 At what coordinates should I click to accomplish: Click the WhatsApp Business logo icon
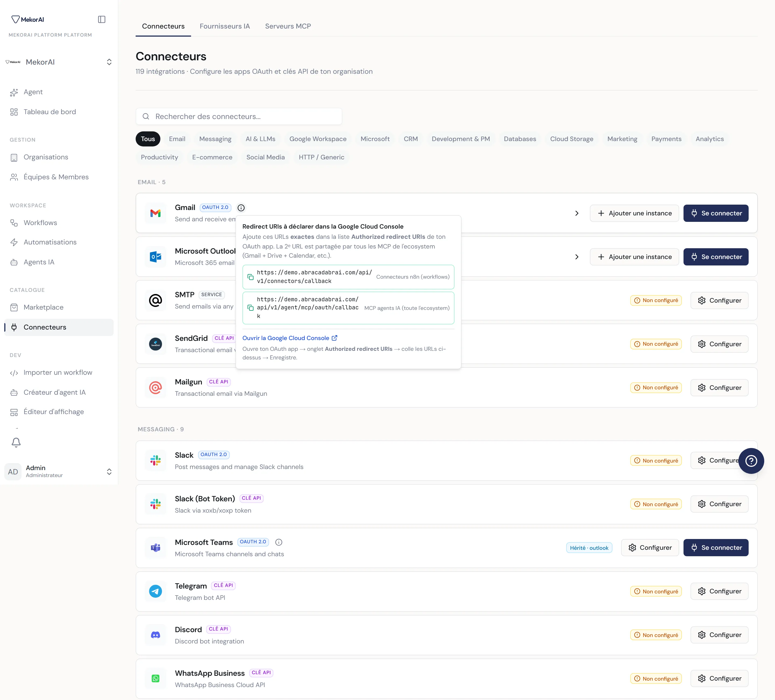click(x=155, y=678)
